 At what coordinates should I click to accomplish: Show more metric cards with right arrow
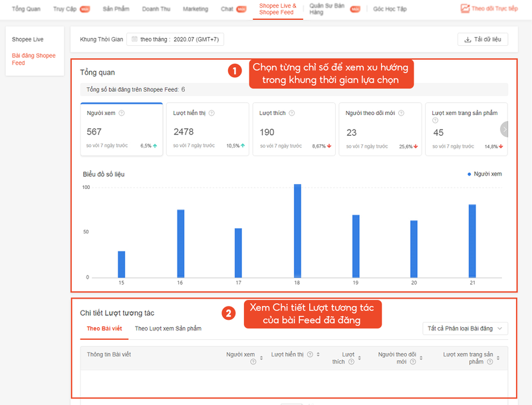click(x=505, y=129)
